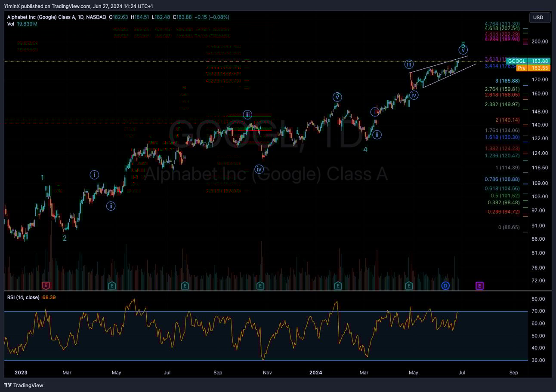Click the 4.618 (207.54) Fibonacci level
The height and width of the screenshot is (392, 556).
tap(502, 29)
